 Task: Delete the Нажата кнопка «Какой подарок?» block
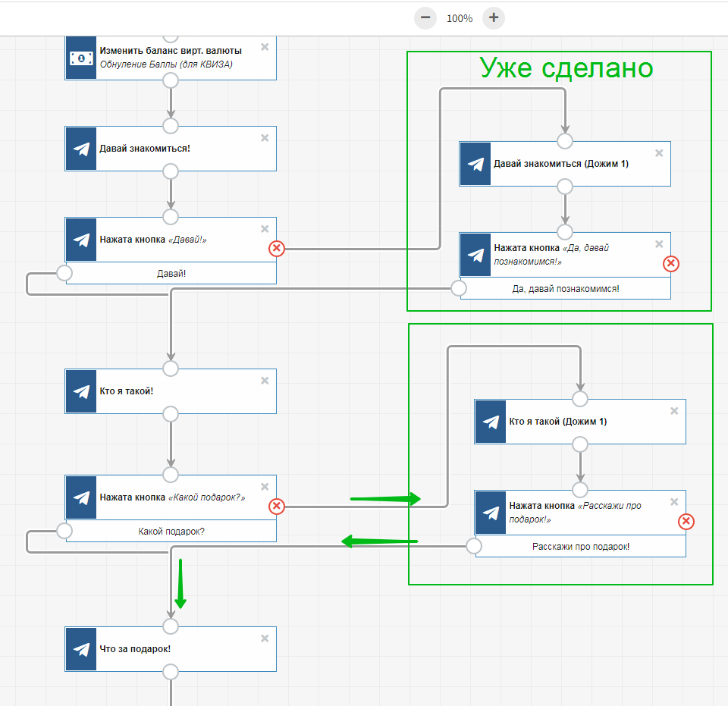[x=265, y=486]
